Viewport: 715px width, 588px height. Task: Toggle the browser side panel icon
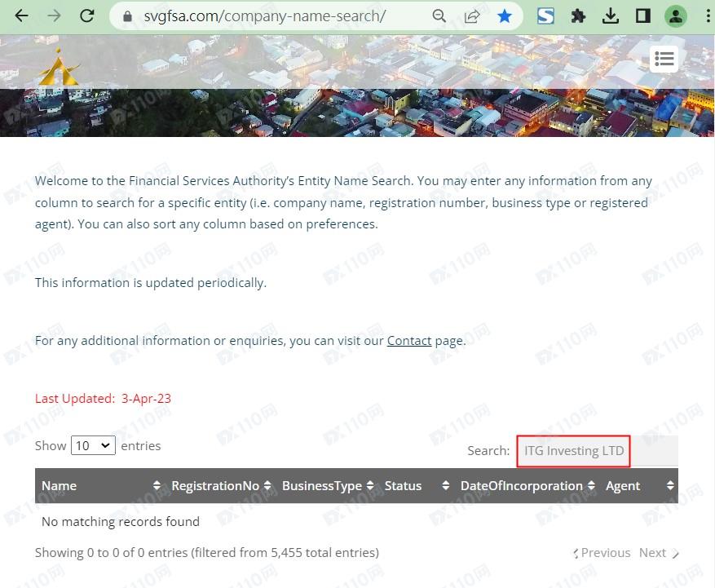pyautogui.click(x=642, y=15)
